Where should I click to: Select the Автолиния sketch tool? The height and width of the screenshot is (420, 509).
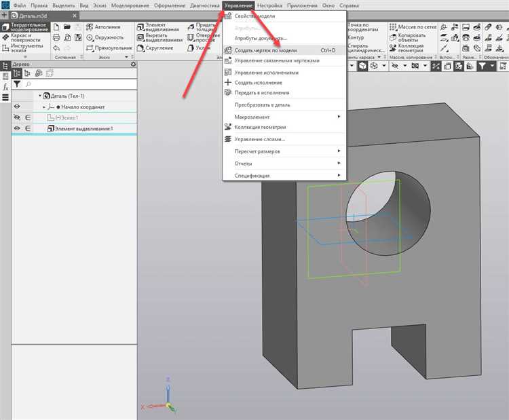pos(103,27)
